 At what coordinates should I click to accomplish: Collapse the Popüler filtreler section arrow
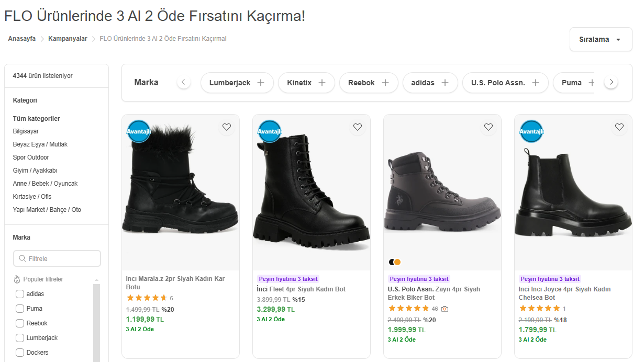96,280
